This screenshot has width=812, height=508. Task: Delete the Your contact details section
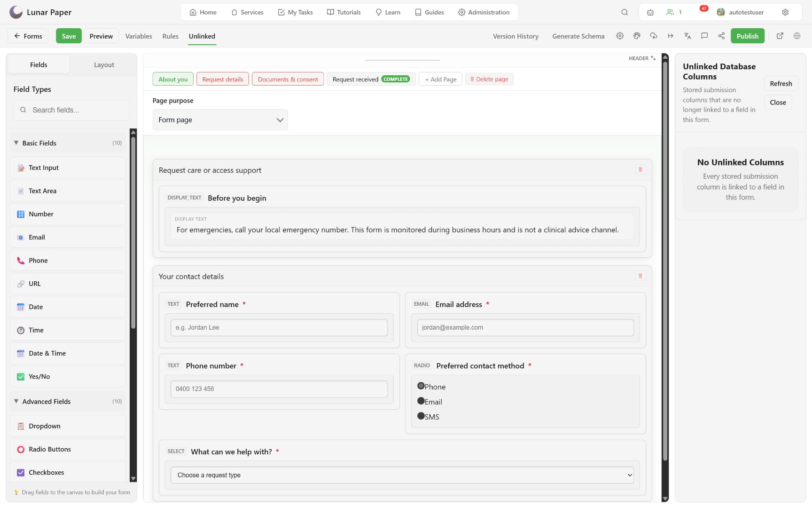tap(640, 276)
